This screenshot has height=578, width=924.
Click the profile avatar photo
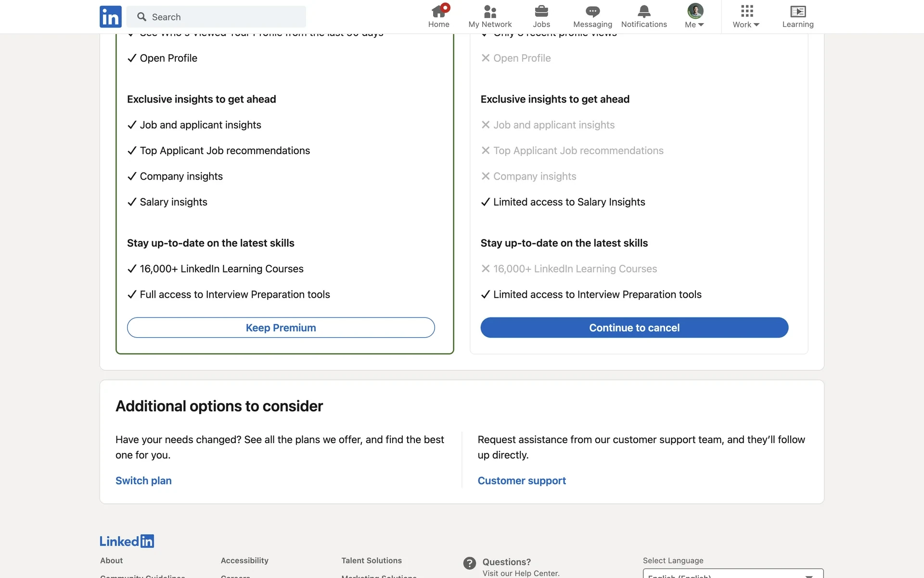(695, 11)
